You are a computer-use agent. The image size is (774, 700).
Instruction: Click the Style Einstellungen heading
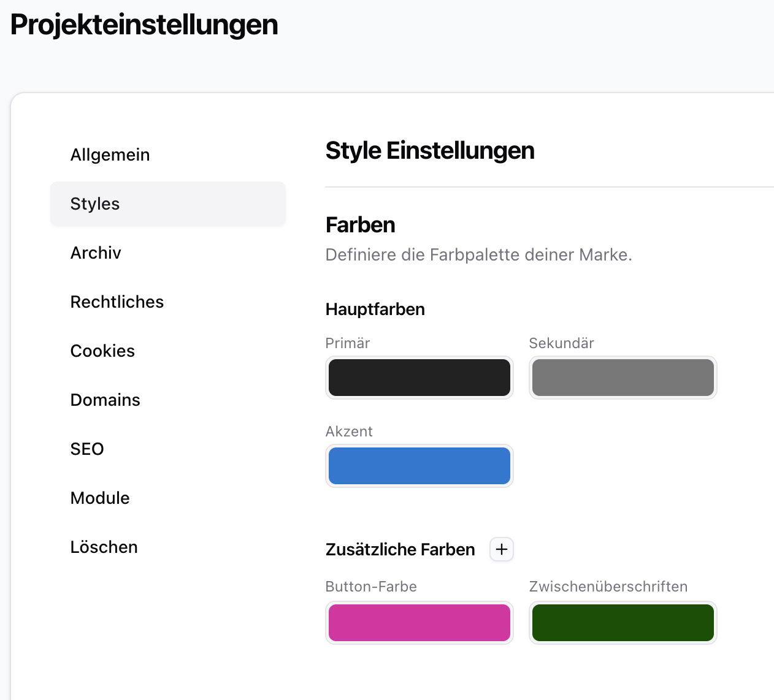coord(429,151)
